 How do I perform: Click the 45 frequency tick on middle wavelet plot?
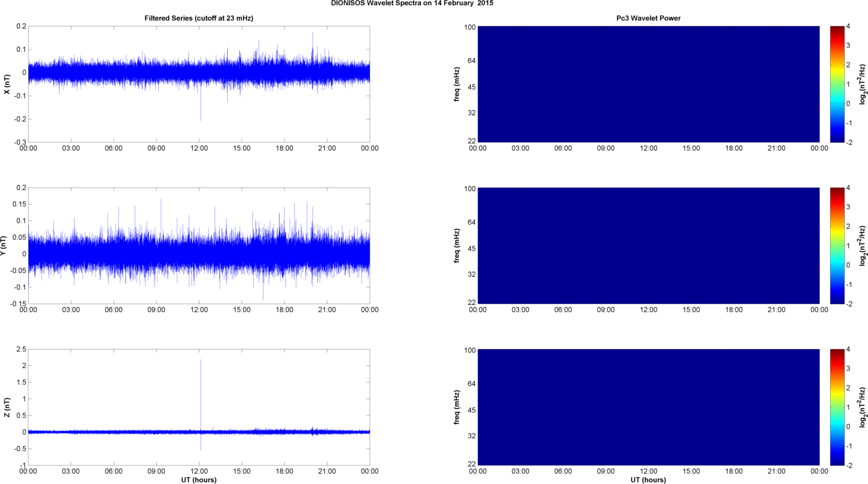coord(471,249)
